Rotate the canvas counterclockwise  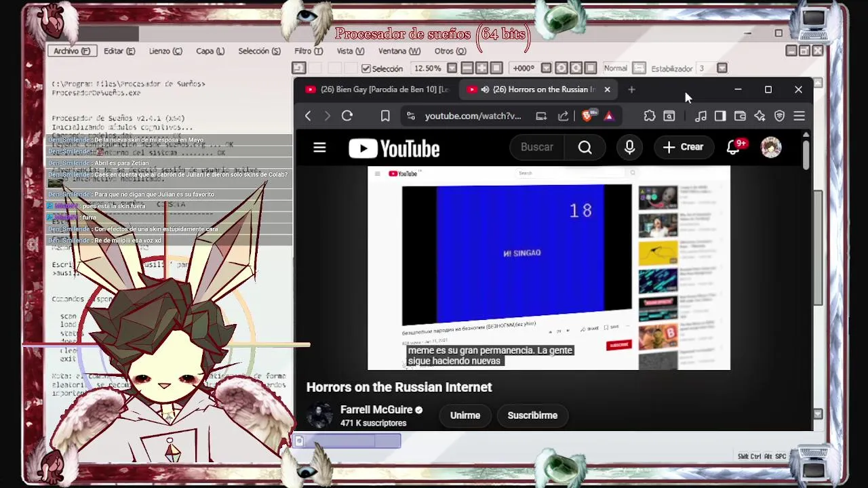561,68
